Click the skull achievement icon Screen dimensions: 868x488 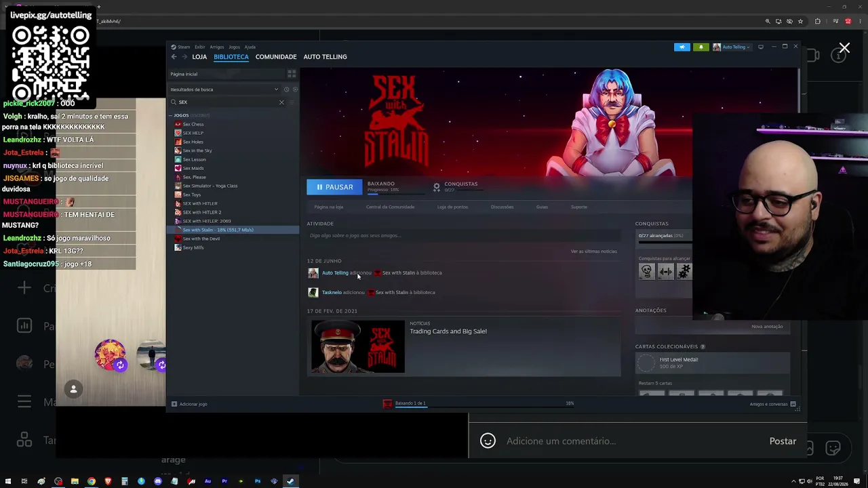pyautogui.click(x=647, y=272)
